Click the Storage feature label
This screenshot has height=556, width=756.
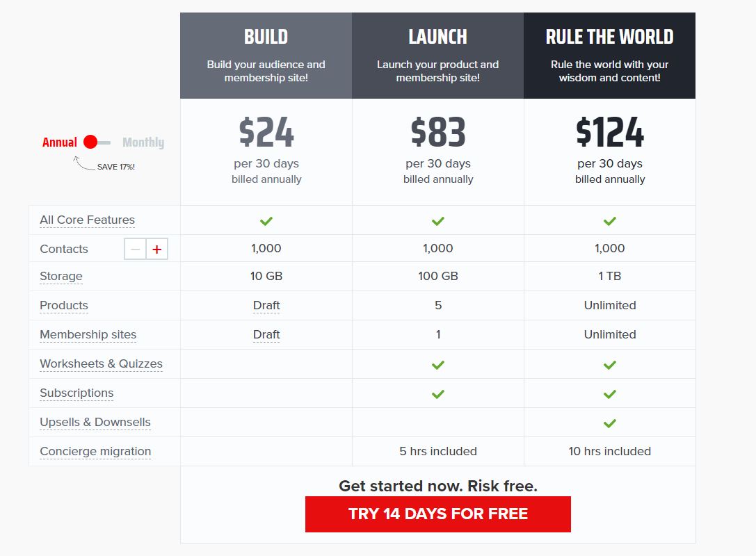pos(61,277)
